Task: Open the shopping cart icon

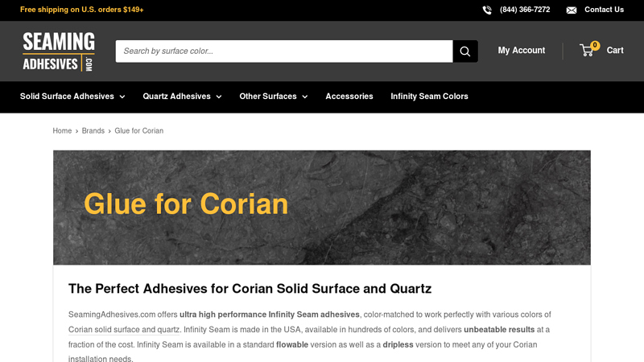Action: pyautogui.click(x=587, y=51)
